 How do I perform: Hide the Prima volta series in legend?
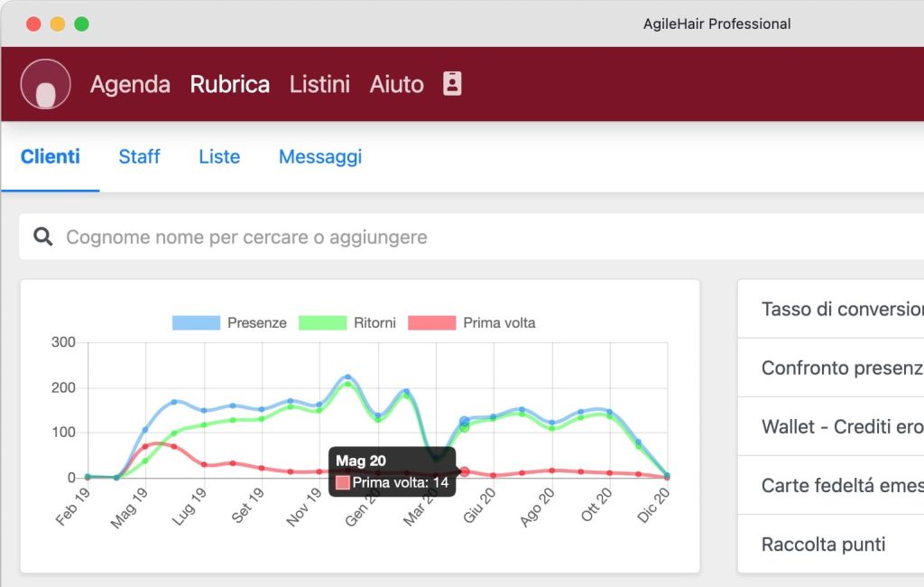point(471,322)
